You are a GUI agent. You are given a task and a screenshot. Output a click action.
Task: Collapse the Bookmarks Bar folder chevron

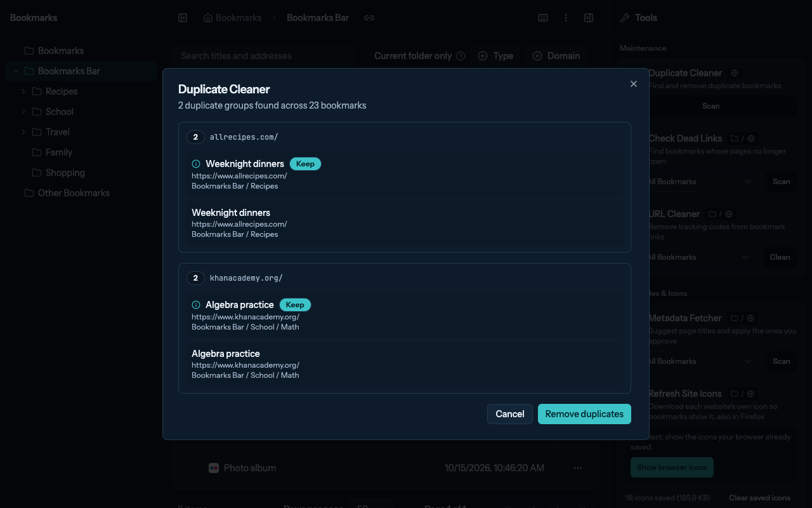pos(16,71)
